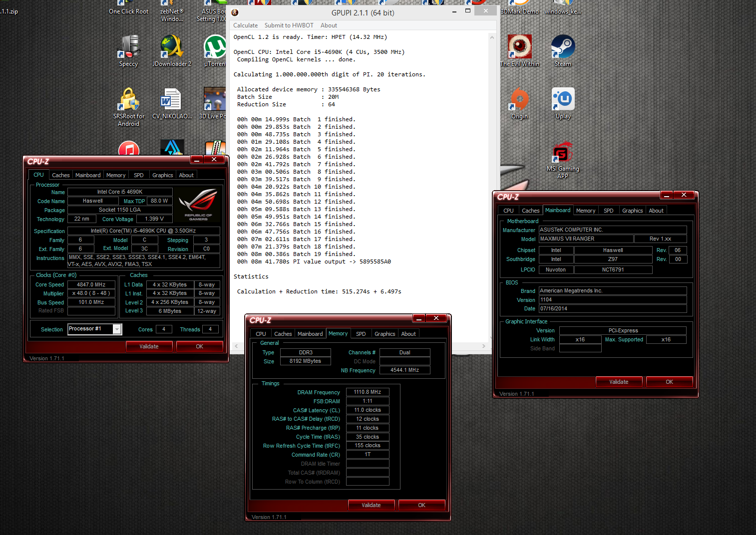Click OK in CPU-Z Memory window
This screenshot has width=756, height=535.
tap(422, 505)
